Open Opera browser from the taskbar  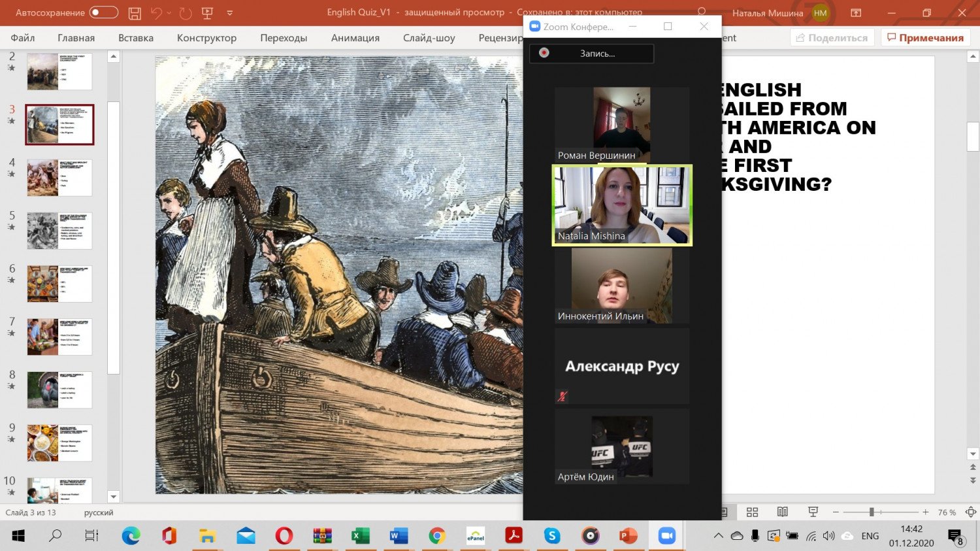(284, 536)
